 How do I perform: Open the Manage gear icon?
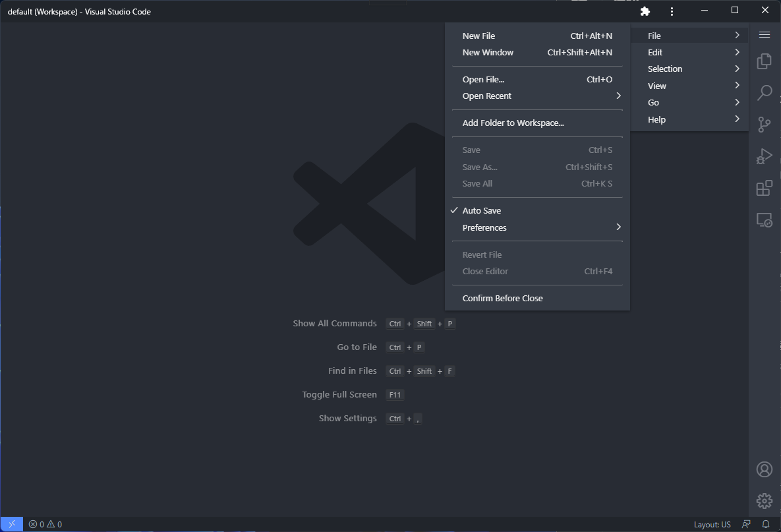point(764,500)
